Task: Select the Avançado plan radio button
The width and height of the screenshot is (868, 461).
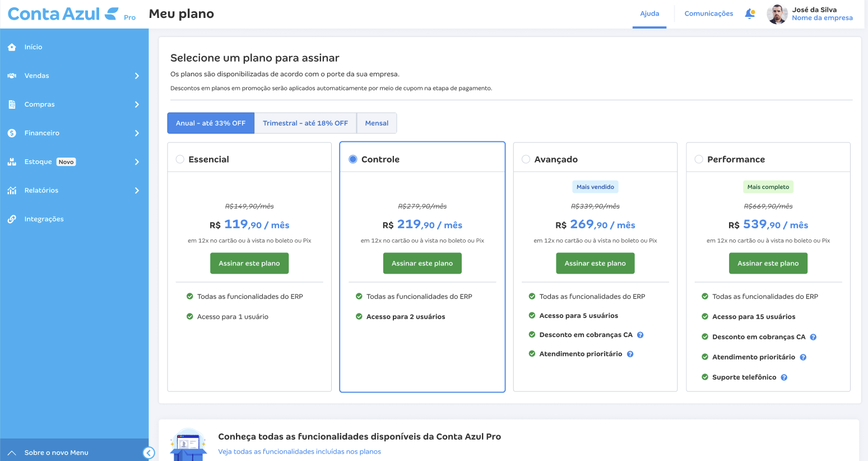Action: [x=526, y=159]
